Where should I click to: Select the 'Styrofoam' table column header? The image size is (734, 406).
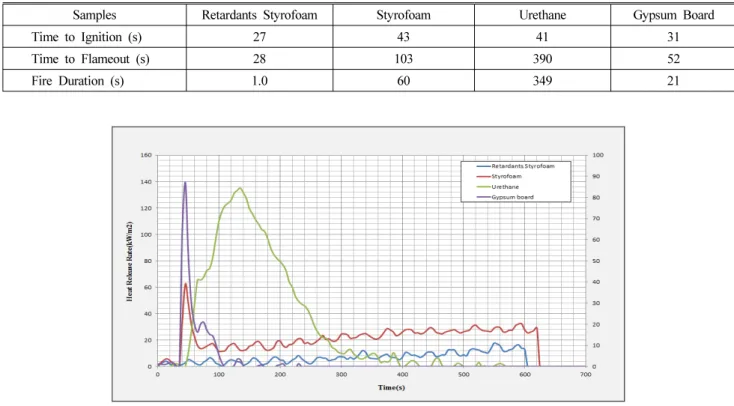coord(404,15)
